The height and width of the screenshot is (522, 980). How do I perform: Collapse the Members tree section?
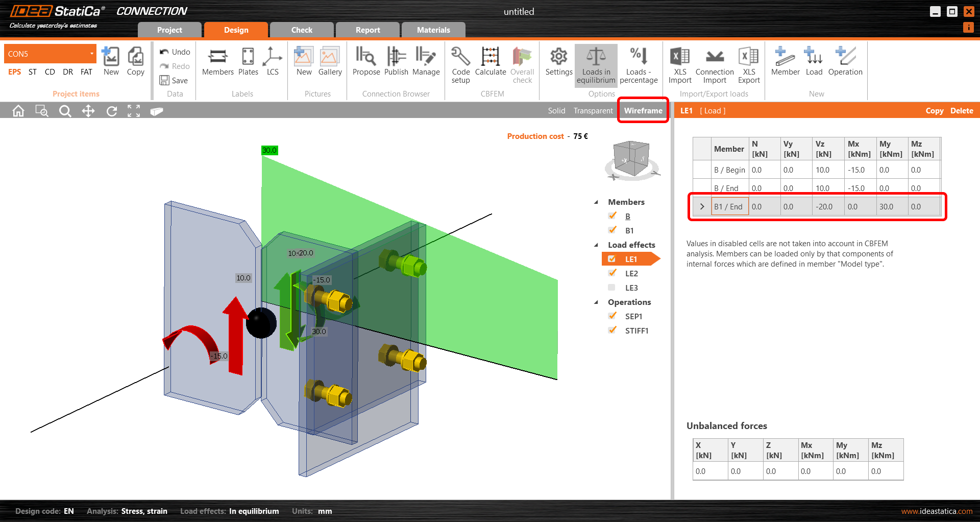(x=596, y=202)
